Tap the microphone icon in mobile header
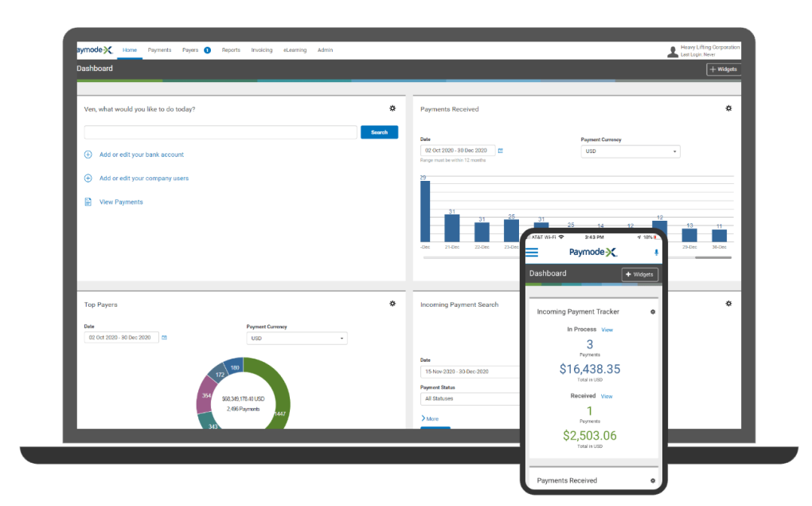Screen dimensions: 812x506 tap(656, 253)
